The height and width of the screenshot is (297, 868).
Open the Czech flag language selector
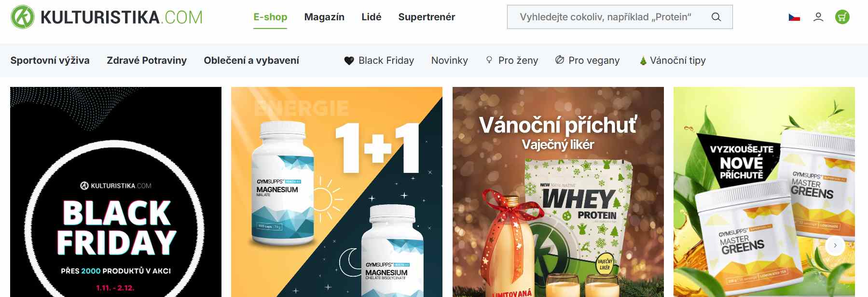coord(794,17)
